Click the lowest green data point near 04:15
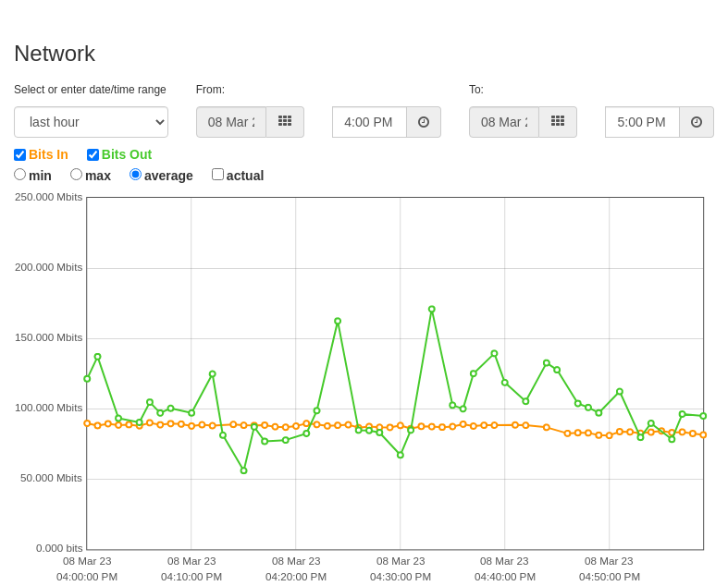 (244, 470)
